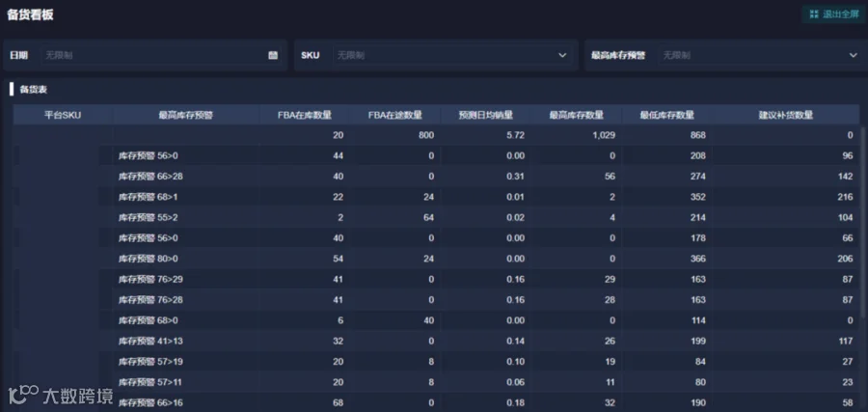Select the 建议补货数量 column header

click(785, 115)
